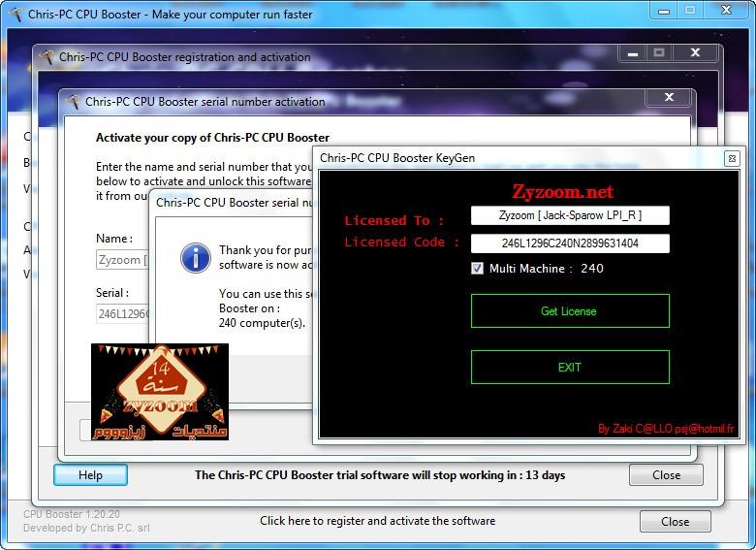Maximize the main CPU Booster window

pyautogui.click(x=690, y=10)
